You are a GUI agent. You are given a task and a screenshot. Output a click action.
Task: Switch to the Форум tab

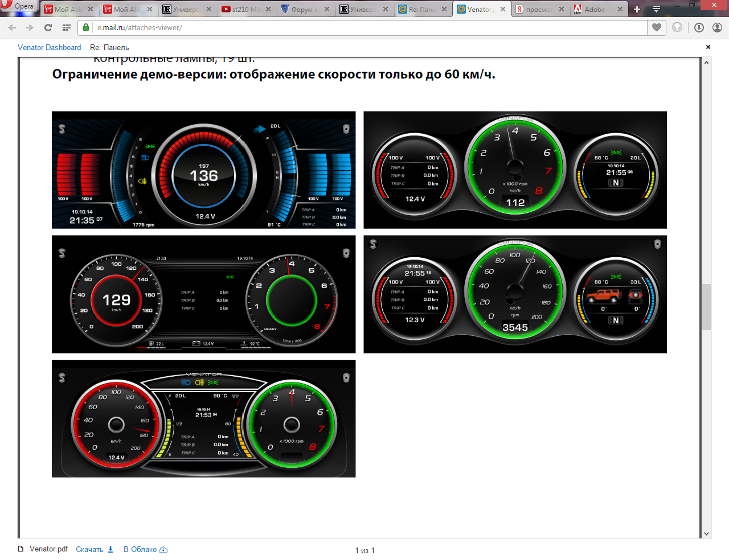[302, 9]
